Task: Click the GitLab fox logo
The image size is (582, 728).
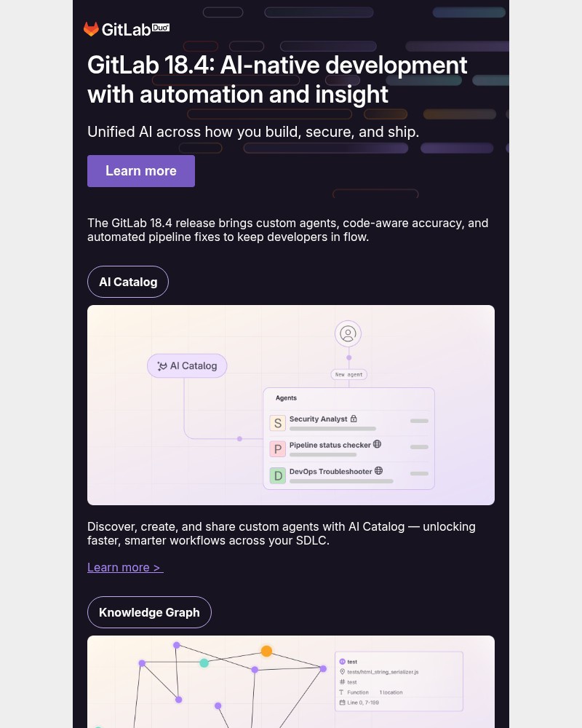Action: (91, 29)
